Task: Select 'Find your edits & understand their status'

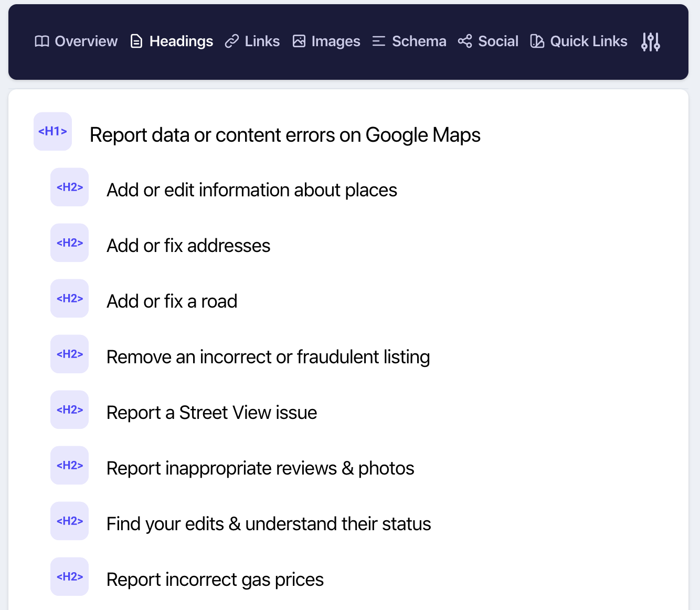Action: point(269,524)
